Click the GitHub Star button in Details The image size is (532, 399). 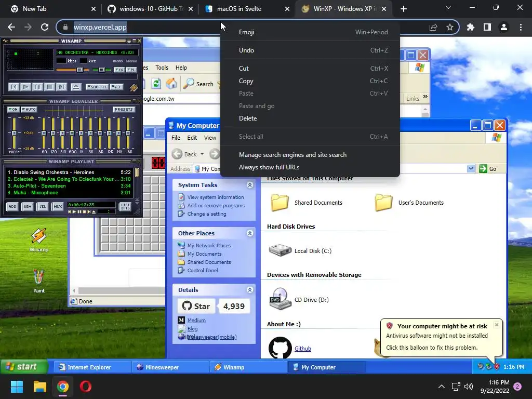point(196,306)
